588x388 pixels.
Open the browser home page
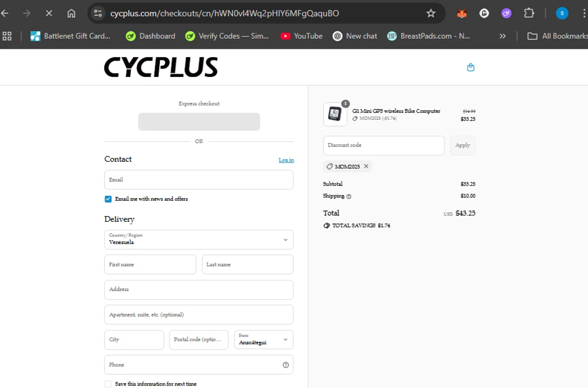[71, 13]
